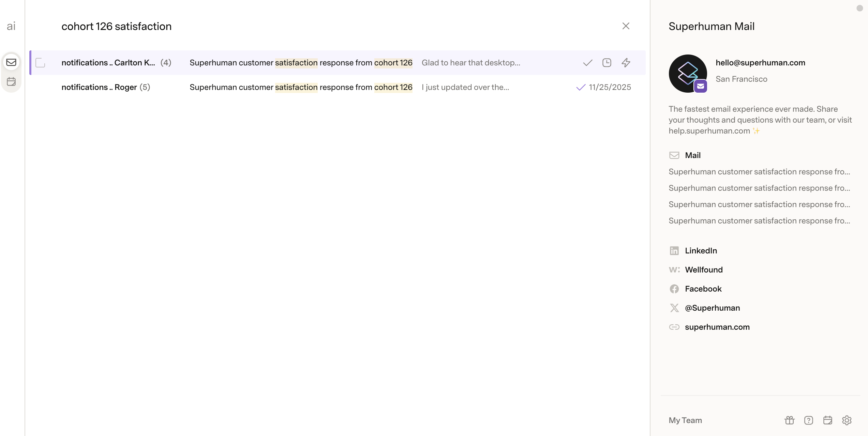Click the Wellfound 'W:' icon
Screen dimensions: 868x436
(674, 270)
